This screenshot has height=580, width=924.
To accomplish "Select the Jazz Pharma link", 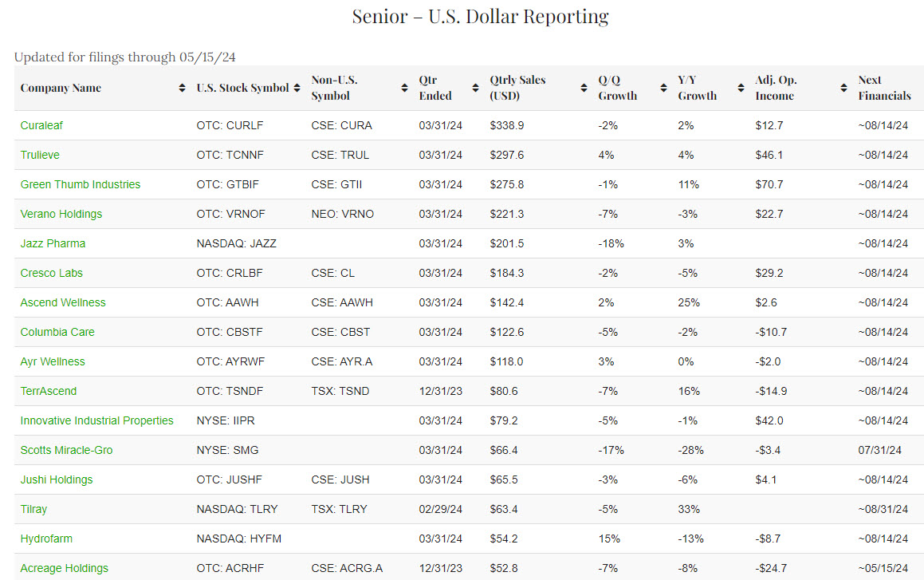I will click(53, 243).
